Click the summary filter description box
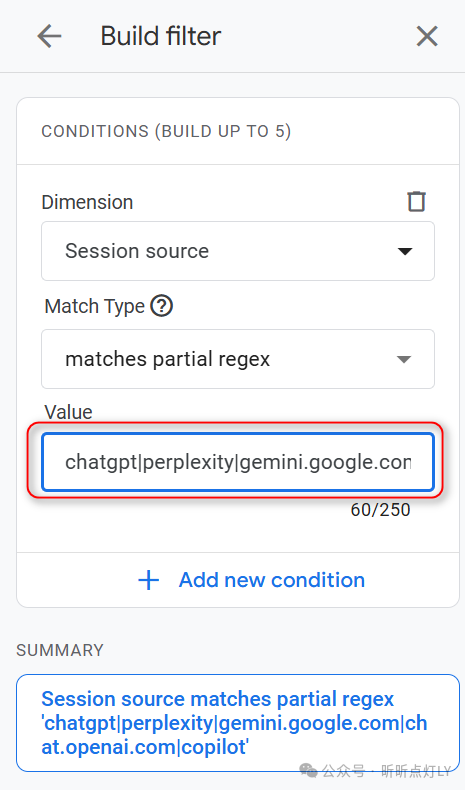 (238, 723)
